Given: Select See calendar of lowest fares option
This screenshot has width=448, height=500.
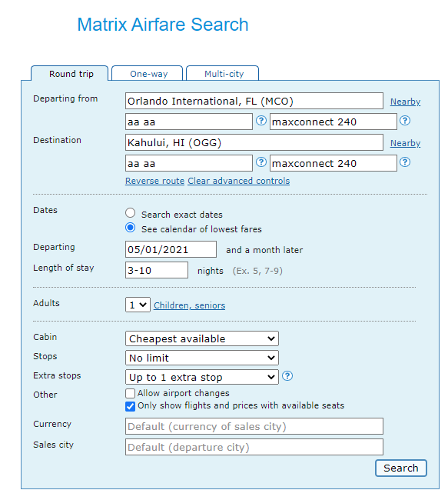Looking at the screenshot, I should (x=130, y=228).
